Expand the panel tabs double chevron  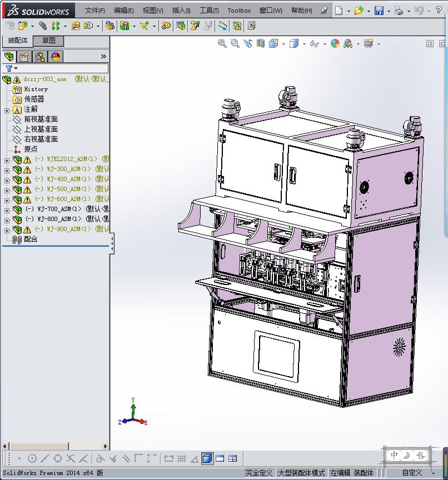[x=103, y=56]
